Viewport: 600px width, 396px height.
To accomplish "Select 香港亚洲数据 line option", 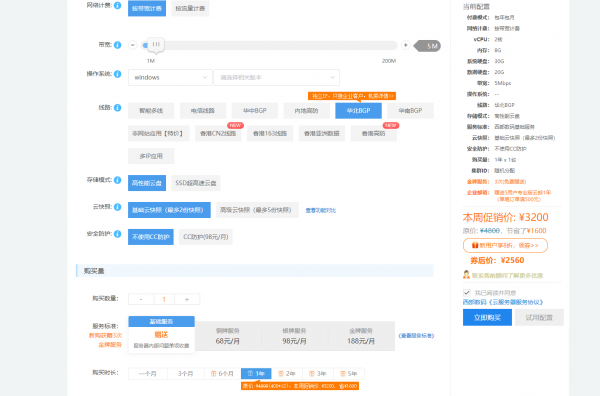I will pos(322,134).
